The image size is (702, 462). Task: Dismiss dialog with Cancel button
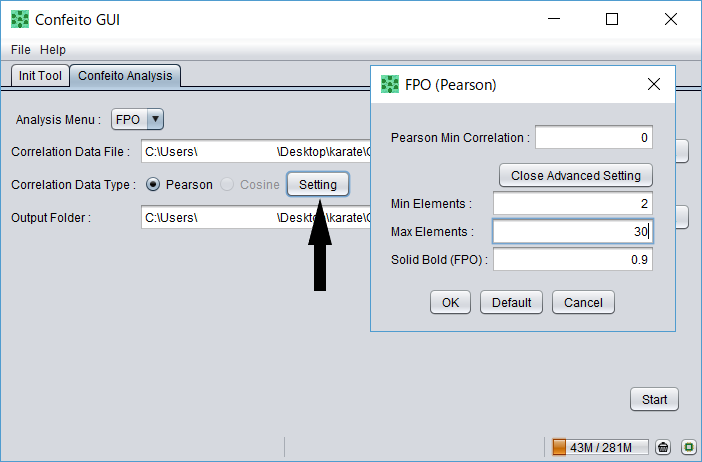(583, 303)
